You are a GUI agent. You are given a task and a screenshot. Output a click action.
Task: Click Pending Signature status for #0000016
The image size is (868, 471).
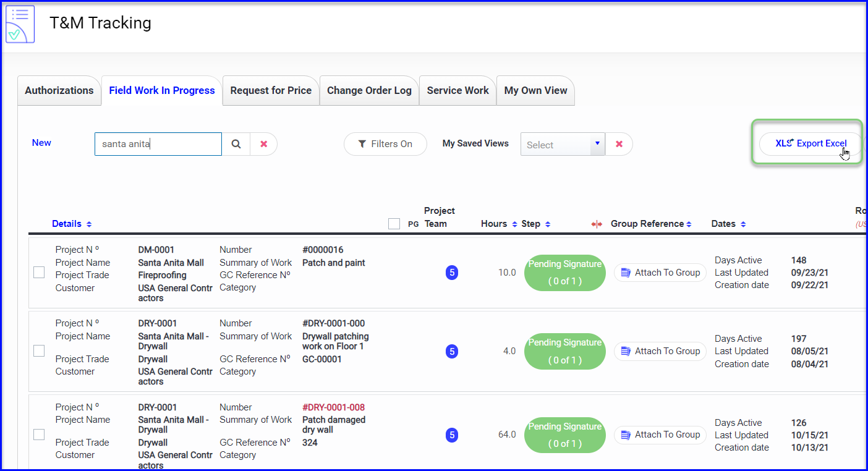click(565, 273)
